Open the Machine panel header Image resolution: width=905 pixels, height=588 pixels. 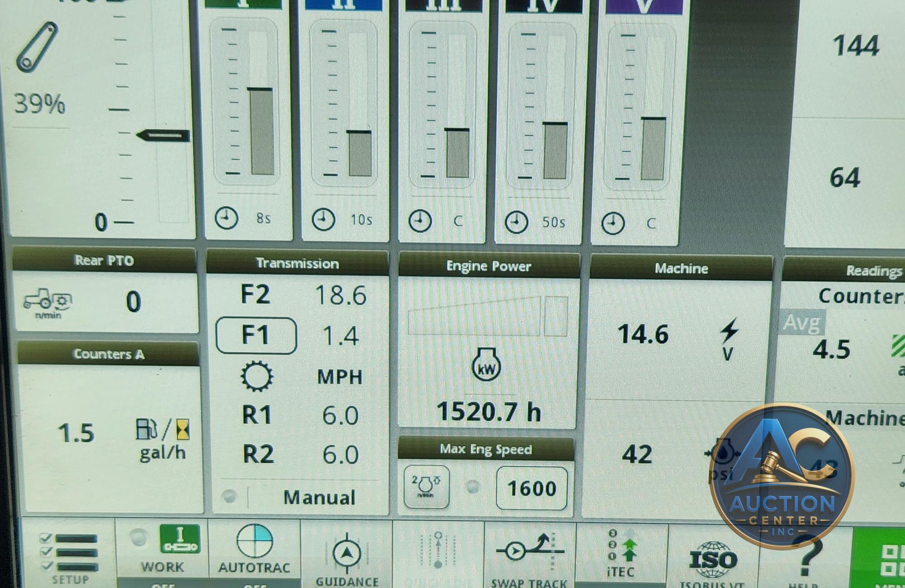(681, 268)
